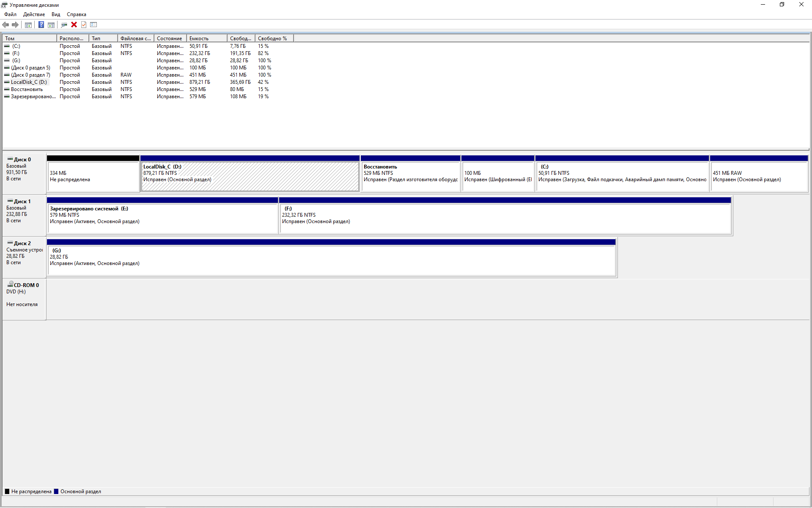Sort by the Свободно % column header
The width and height of the screenshot is (812, 508).
tap(274, 39)
